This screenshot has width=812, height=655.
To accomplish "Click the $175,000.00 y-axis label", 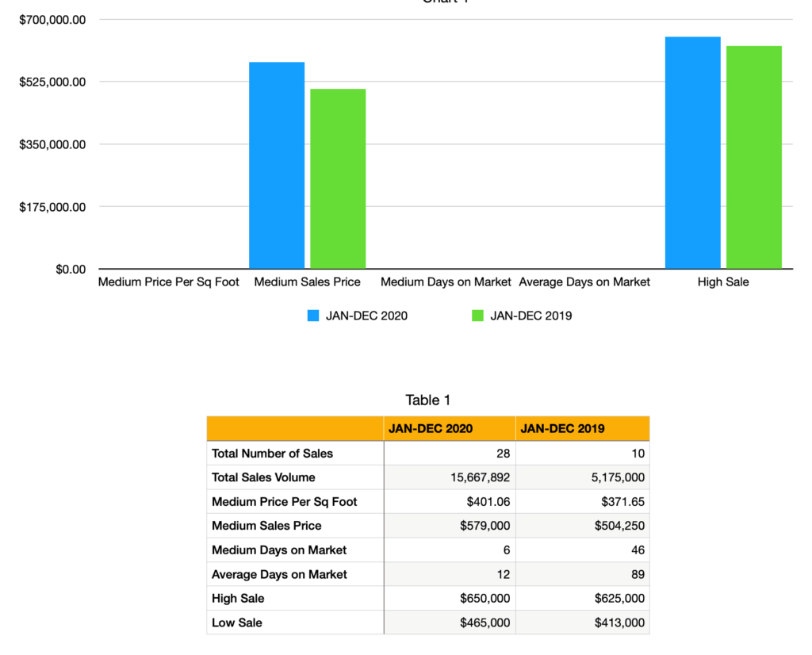I will tap(52, 207).
